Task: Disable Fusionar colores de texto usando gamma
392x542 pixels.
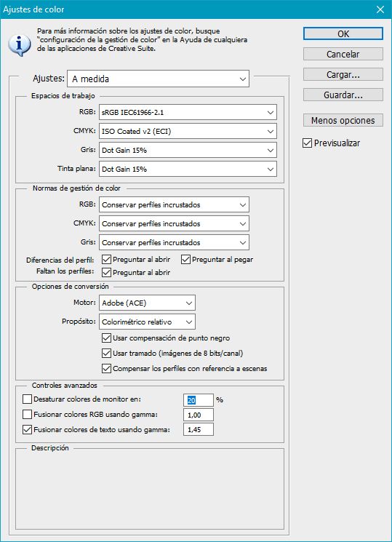Action: click(x=27, y=430)
